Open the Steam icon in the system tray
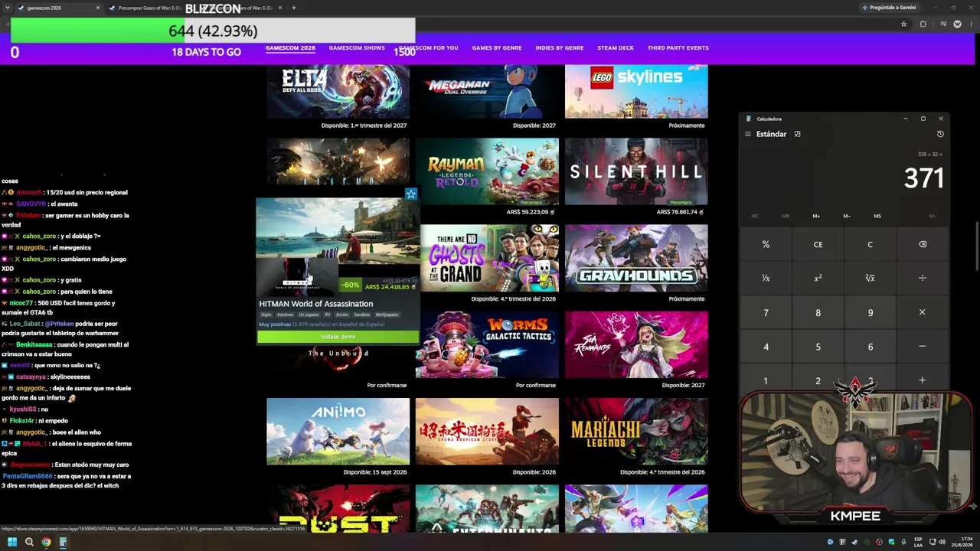980x551 pixels. tap(854, 543)
